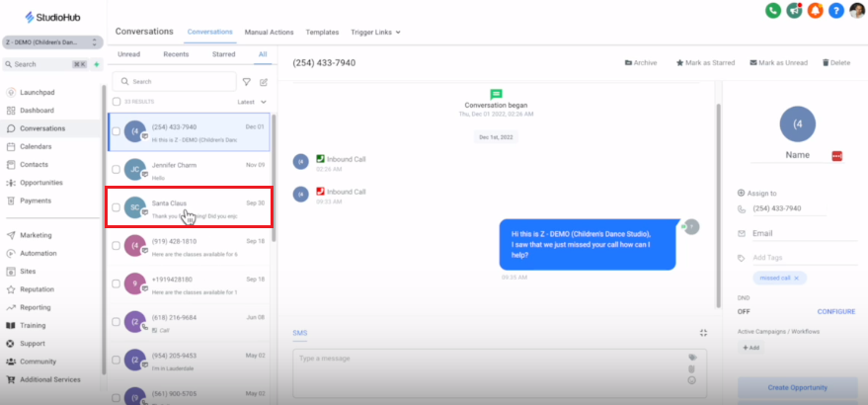Open Launchpad from the sidebar
868x405 pixels.
tap(38, 93)
